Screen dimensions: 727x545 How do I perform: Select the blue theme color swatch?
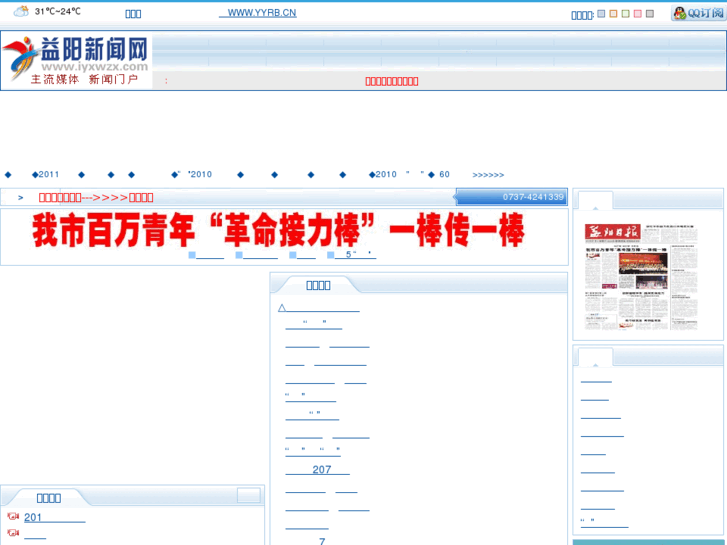click(x=601, y=14)
